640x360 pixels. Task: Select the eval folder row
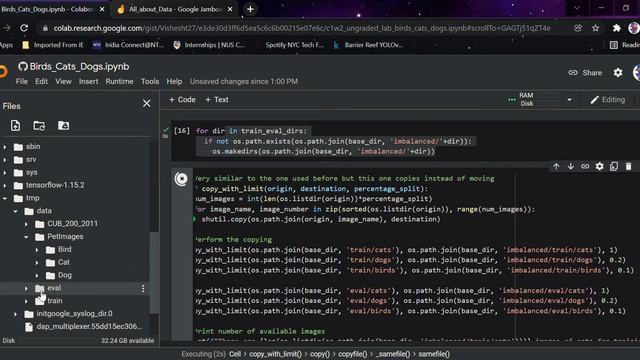coord(74,288)
